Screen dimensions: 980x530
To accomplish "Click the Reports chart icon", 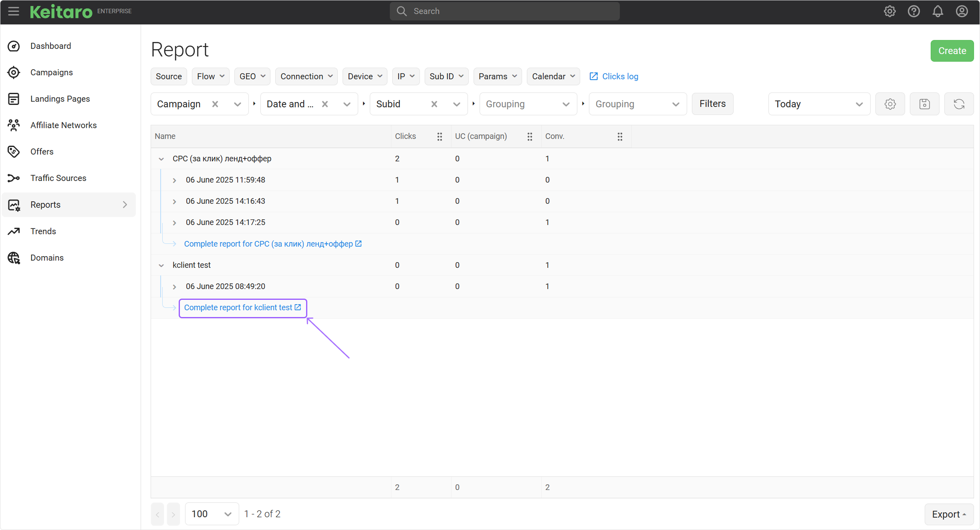I will pyautogui.click(x=14, y=205).
